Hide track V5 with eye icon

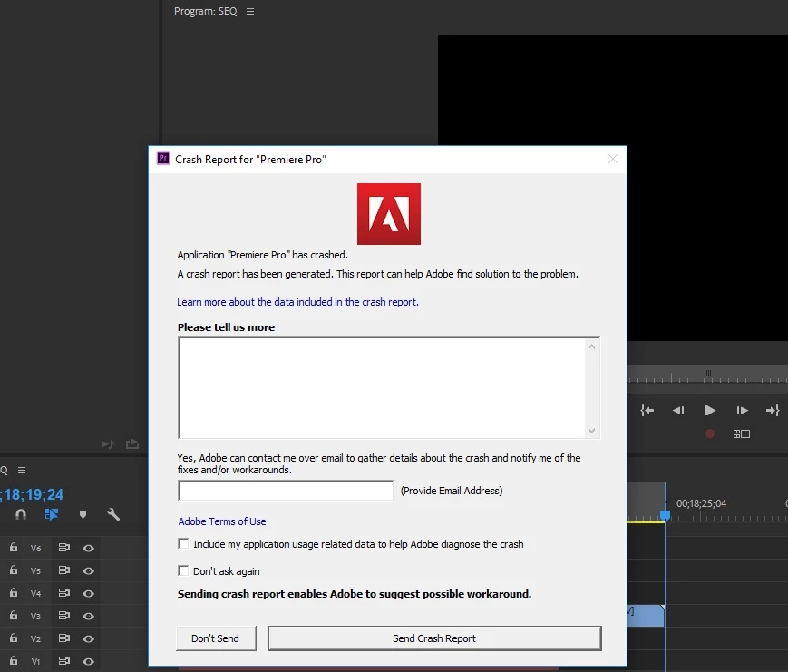[89, 571]
